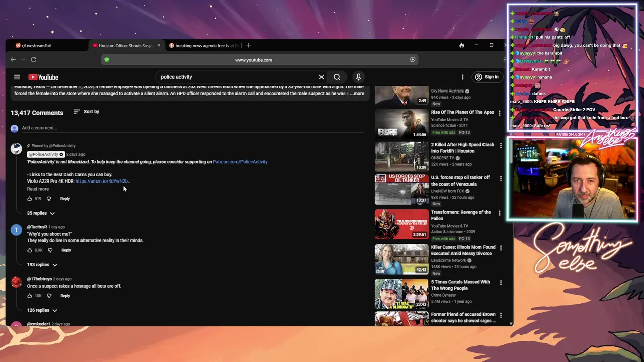Open browser side menu icon

(505, 60)
